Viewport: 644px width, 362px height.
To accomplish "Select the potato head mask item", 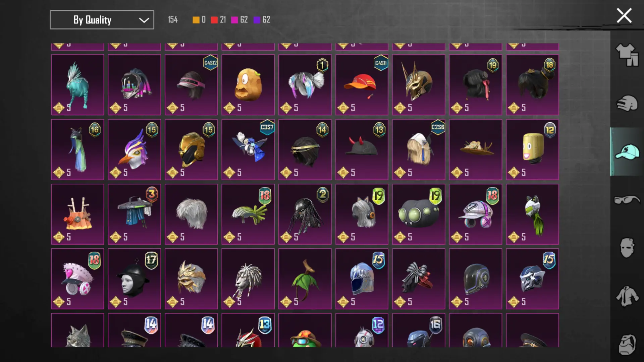I will (248, 85).
